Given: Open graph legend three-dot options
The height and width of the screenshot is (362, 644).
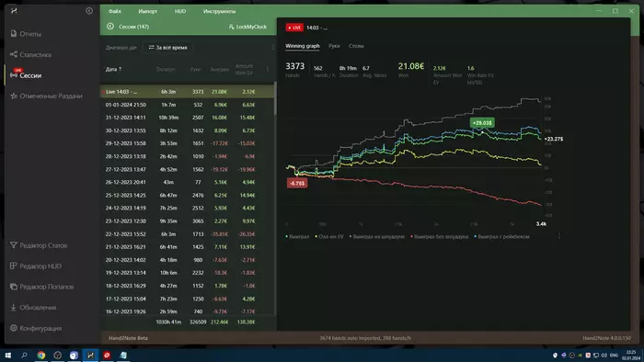Looking at the screenshot, I should (x=559, y=236).
